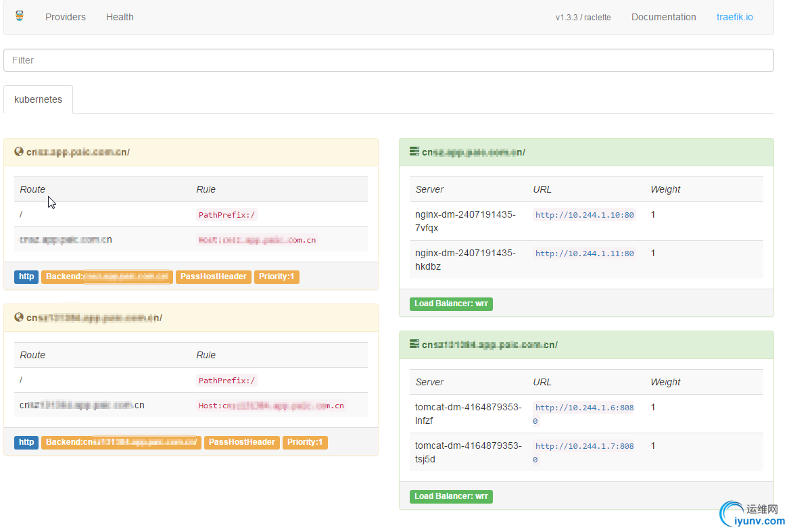Click the http badge in second frontend
Viewport: 789px width, 532px height.
26,442
